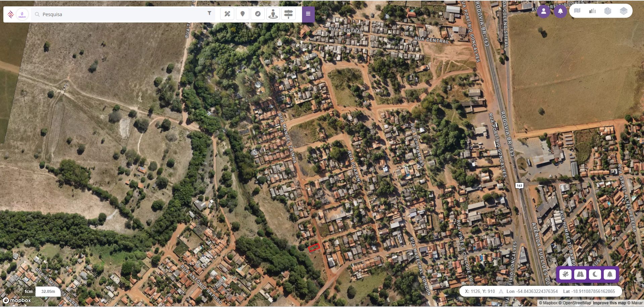Viewport: 644px width, 307px height.
Task: Open the purple hamburger menu
Action: pyautogui.click(x=308, y=14)
